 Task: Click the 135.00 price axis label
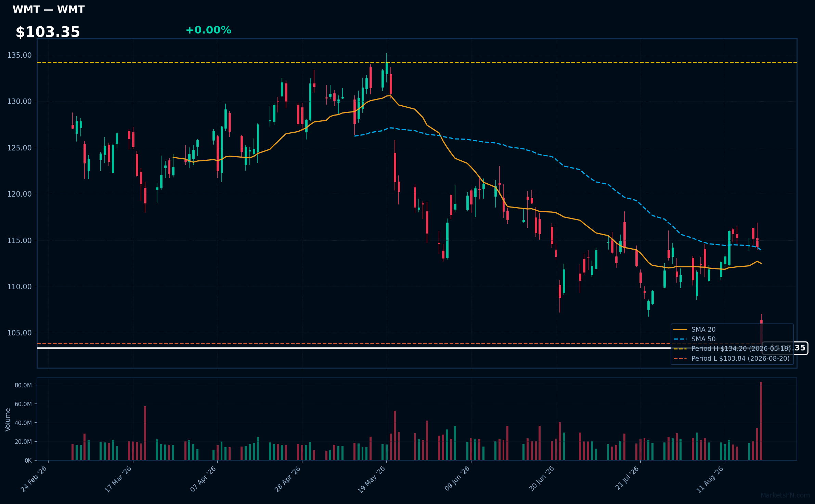[x=20, y=55]
